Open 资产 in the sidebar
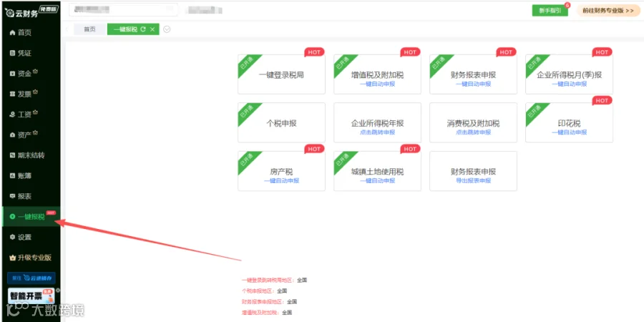The height and width of the screenshot is (322, 644). [x=30, y=135]
